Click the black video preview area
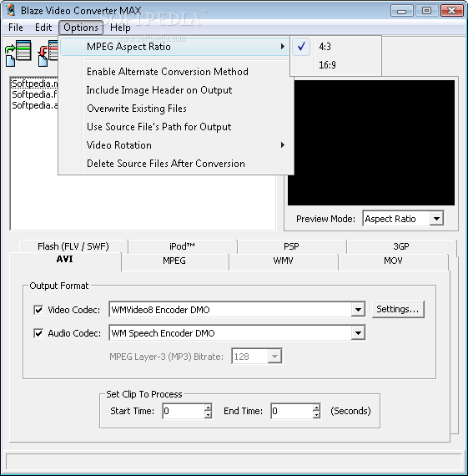 click(x=371, y=143)
